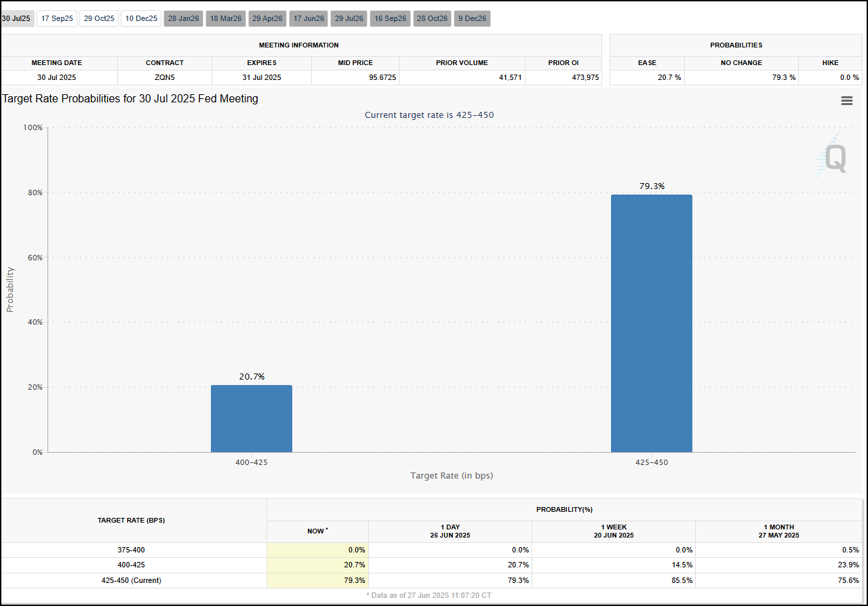Select the 17 Sep25 meeting tab
Screen dimensions: 868x606
click(x=56, y=18)
